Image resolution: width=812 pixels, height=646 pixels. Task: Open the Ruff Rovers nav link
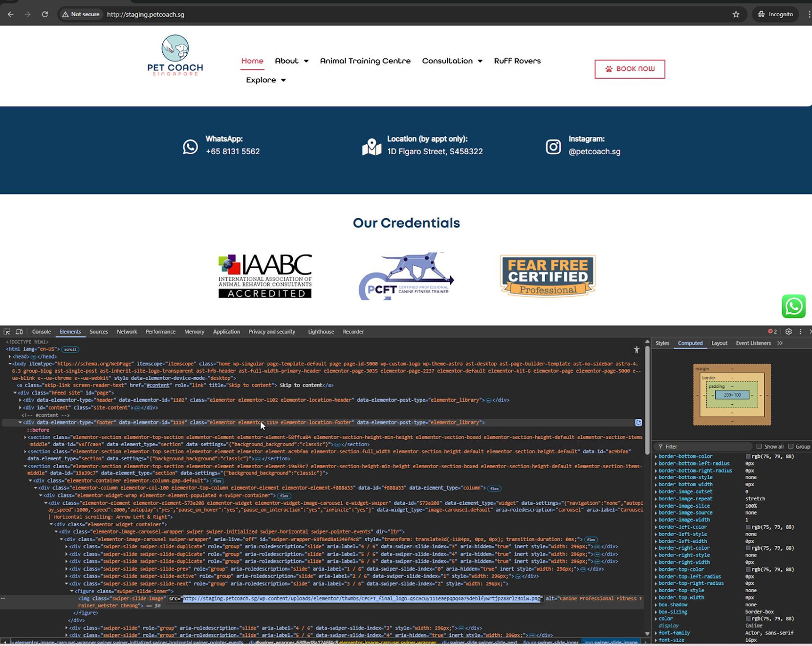[x=517, y=61]
